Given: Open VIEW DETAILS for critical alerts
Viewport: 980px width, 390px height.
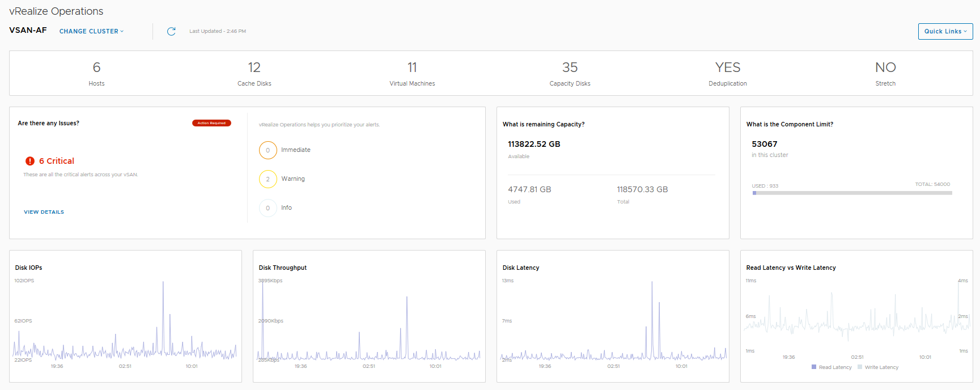Looking at the screenshot, I should point(44,212).
